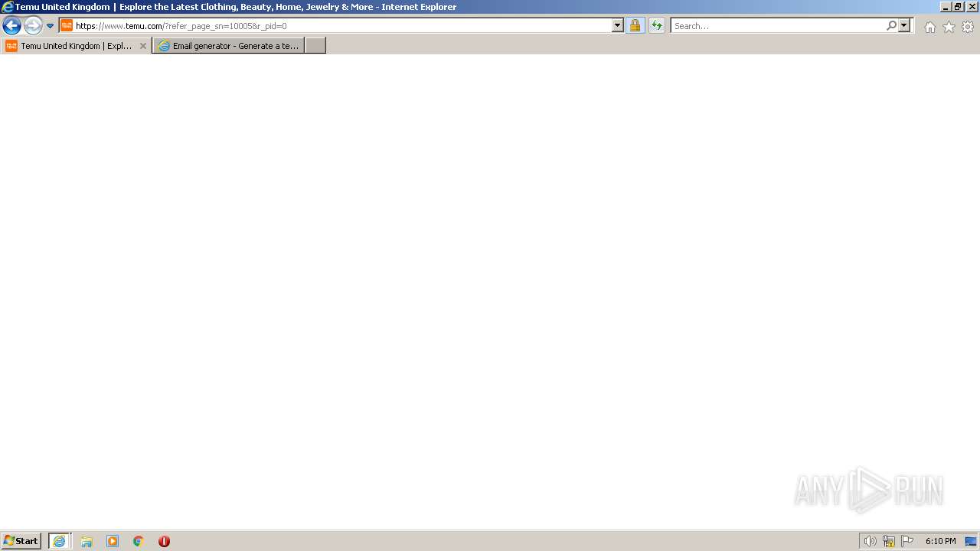Click the 6:10 PM system clock
Viewport: 980px width, 551px height.
coord(940,541)
